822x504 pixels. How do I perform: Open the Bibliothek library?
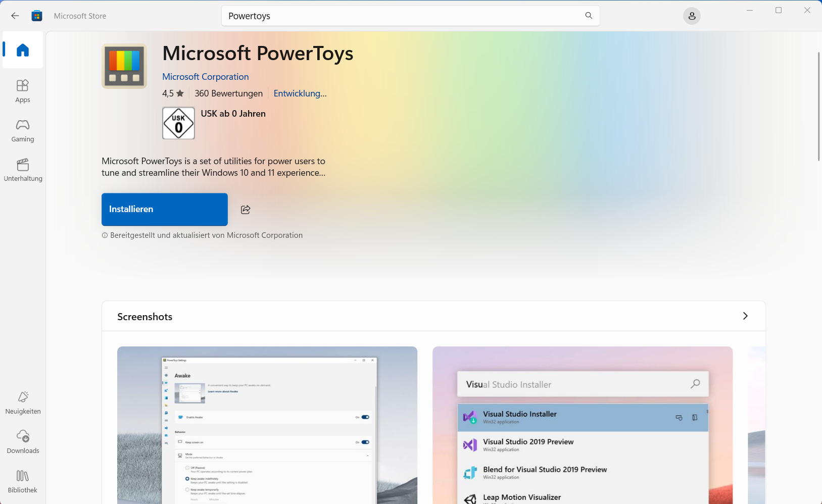(23, 481)
